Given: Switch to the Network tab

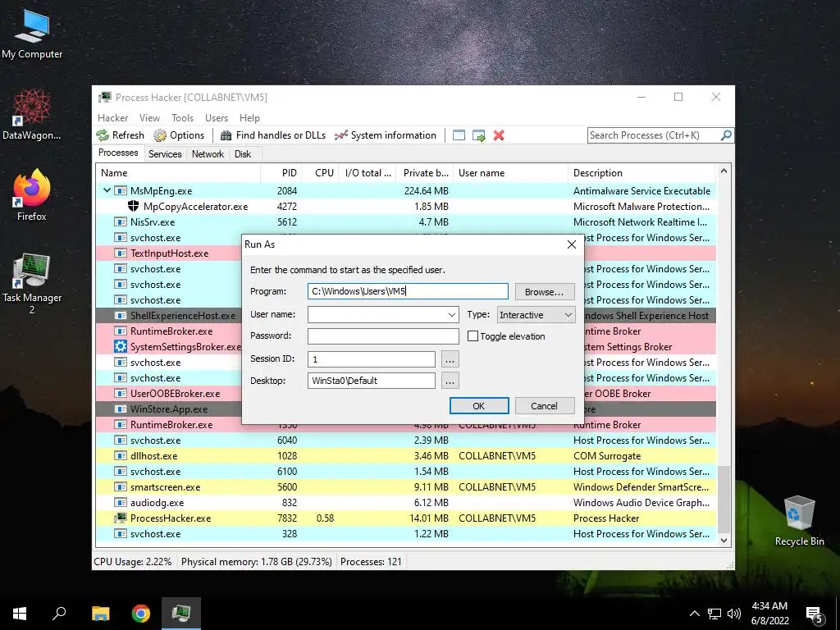Looking at the screenshot, I should coord(208,153).
